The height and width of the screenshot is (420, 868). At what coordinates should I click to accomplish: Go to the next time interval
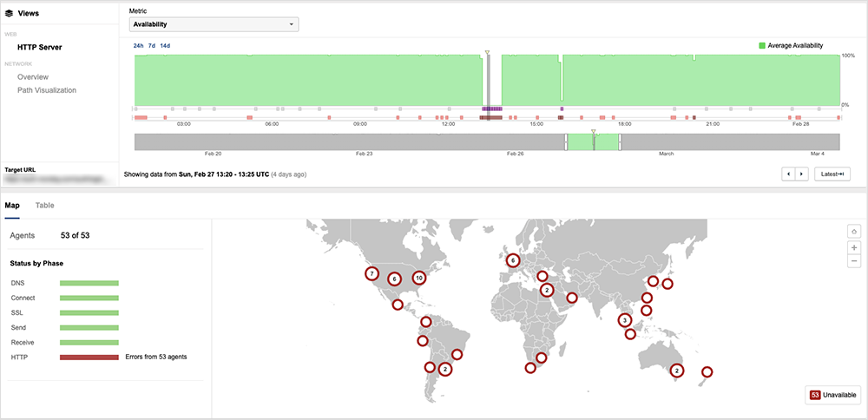[x=801, y=174]
